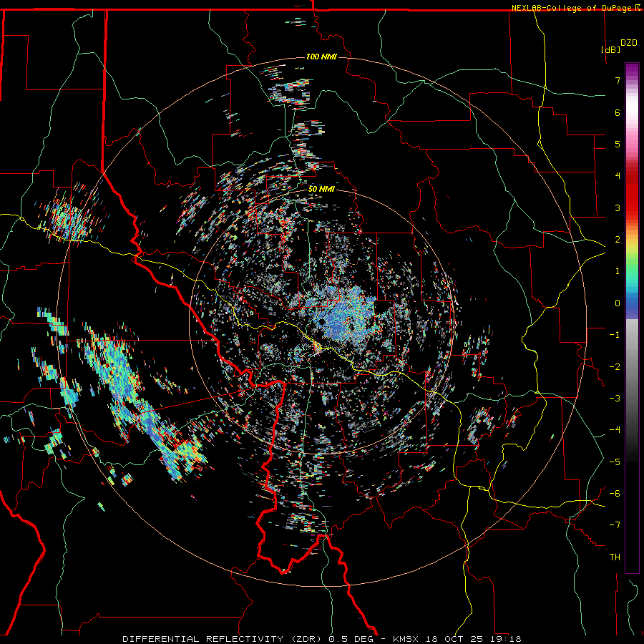This screenshot has width=644, height=644.
Task: Click the 6 value on color scale
Action: pos(618,112)
